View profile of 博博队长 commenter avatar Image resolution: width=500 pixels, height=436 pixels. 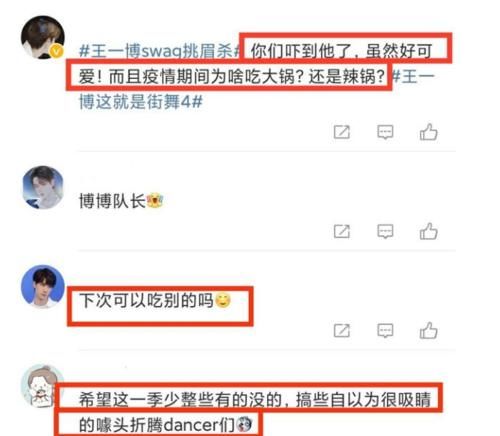tap(43, 187)
